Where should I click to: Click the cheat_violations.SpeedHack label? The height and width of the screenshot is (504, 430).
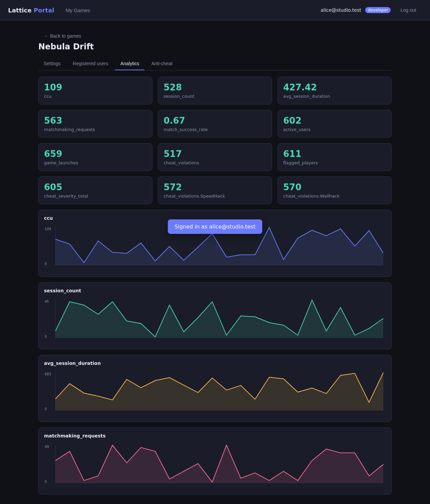pyautogui.click(x=194, y=196)
